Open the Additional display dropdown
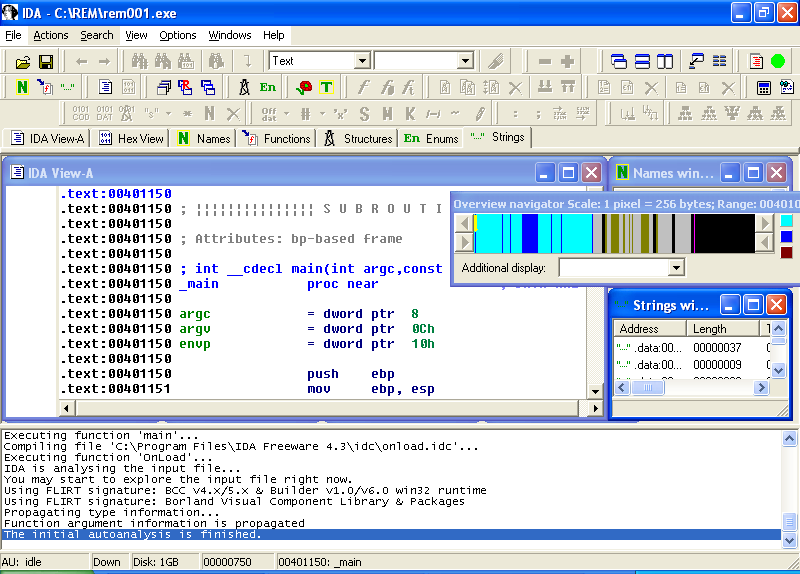 676,267
